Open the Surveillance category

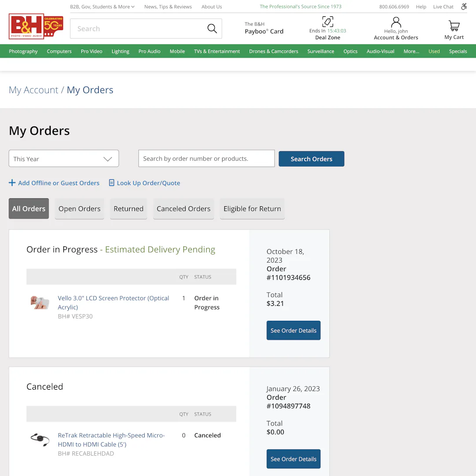(x=320, y=51)
